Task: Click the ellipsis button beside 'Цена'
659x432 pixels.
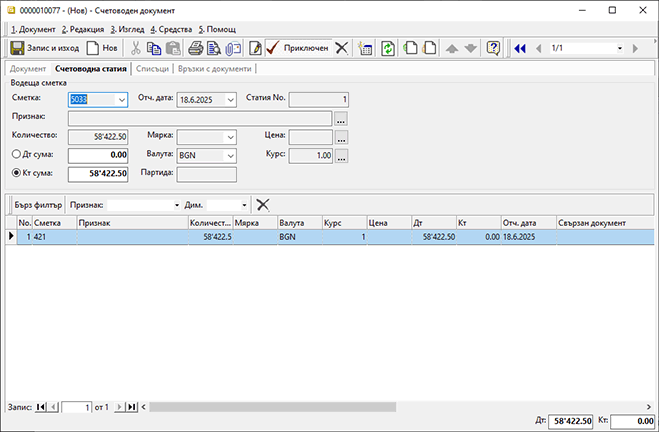Action: 341,137
